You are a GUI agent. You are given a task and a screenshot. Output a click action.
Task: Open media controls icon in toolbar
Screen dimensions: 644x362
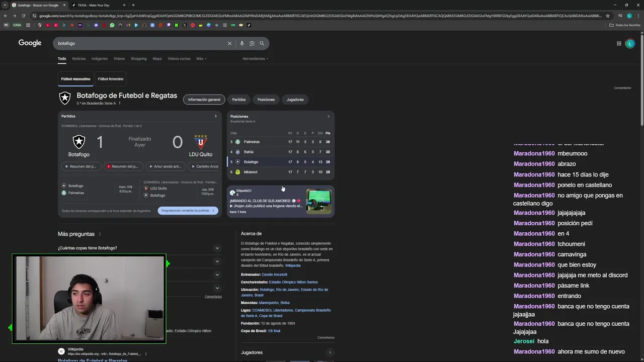(620, 16)
